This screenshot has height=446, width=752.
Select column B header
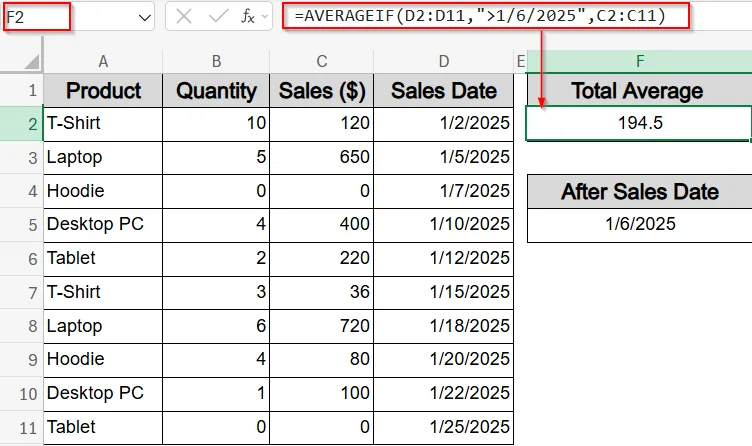coord(216,61)
